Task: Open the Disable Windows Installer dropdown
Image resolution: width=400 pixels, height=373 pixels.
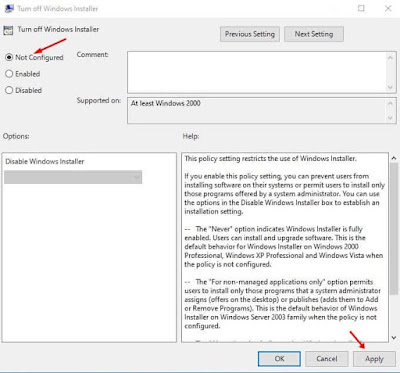Action: pyautogui.click(x=73, y=177)
